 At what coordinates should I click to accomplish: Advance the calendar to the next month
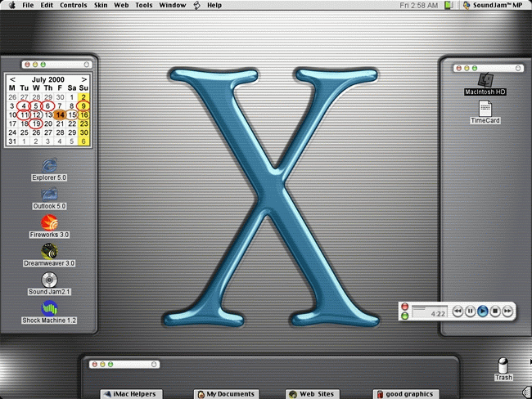[x=84, y=79]
